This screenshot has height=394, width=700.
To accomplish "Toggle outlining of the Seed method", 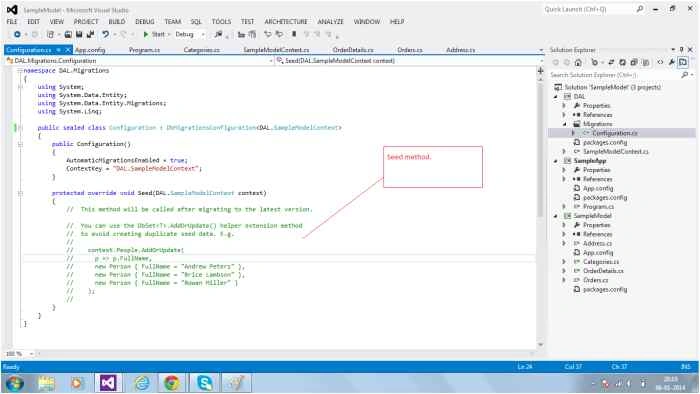I will click(20, 193).
